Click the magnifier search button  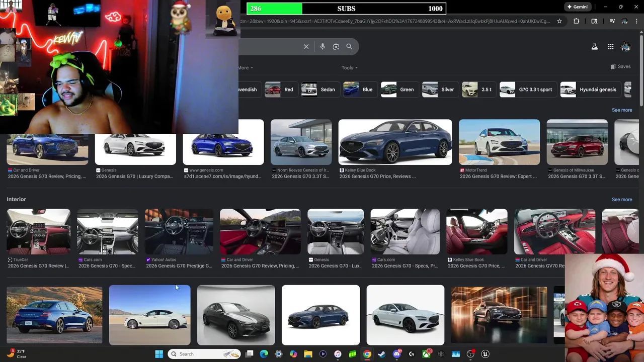coord(349,46)
